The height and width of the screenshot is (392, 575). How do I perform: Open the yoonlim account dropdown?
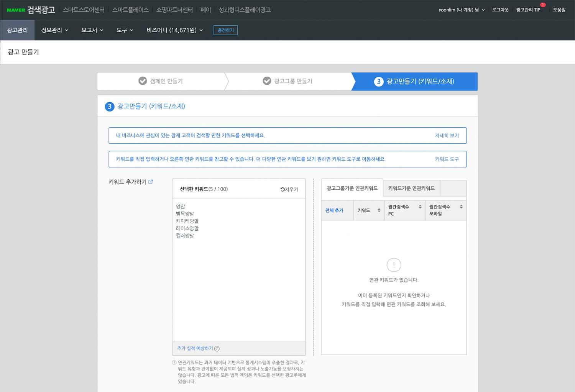[462, 10]
